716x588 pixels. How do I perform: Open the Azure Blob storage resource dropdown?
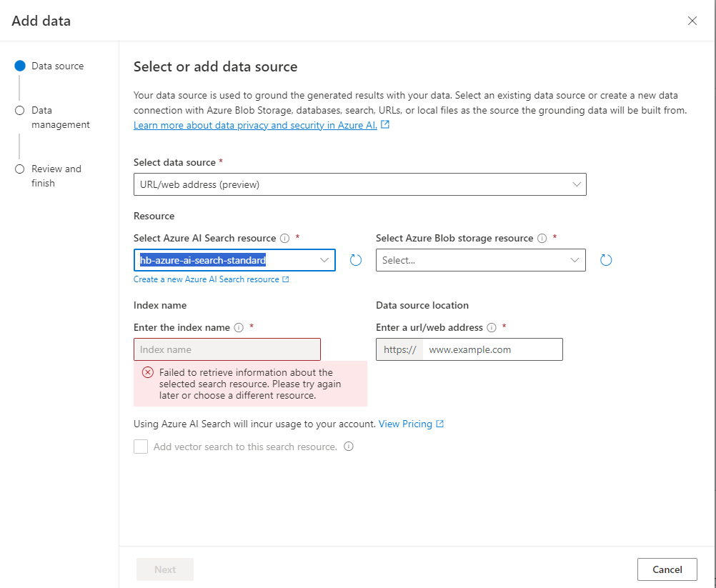point(480,260)
